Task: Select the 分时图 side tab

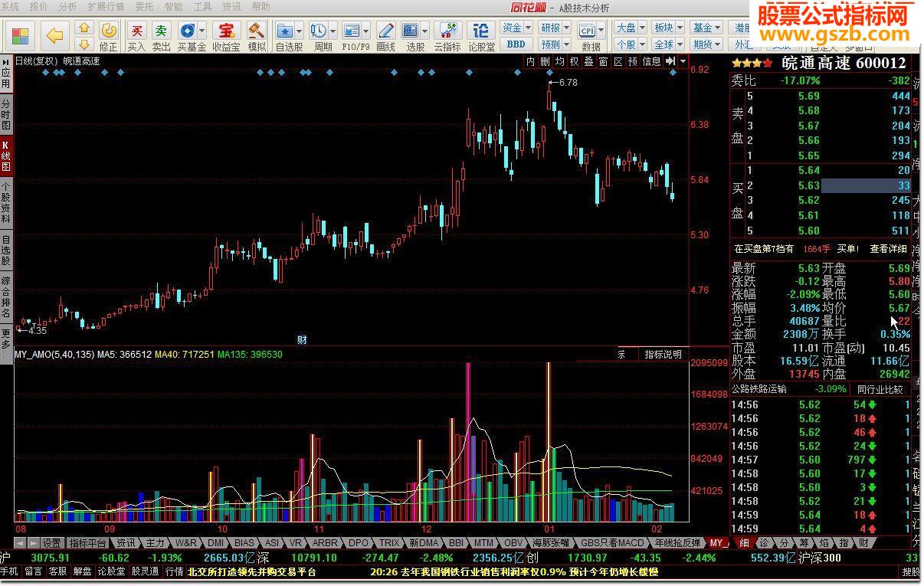Action: point(6,114)
